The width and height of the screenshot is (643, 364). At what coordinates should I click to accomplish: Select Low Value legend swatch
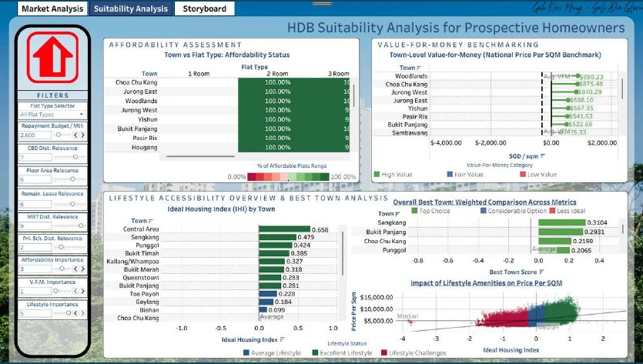tap(523, 174)
